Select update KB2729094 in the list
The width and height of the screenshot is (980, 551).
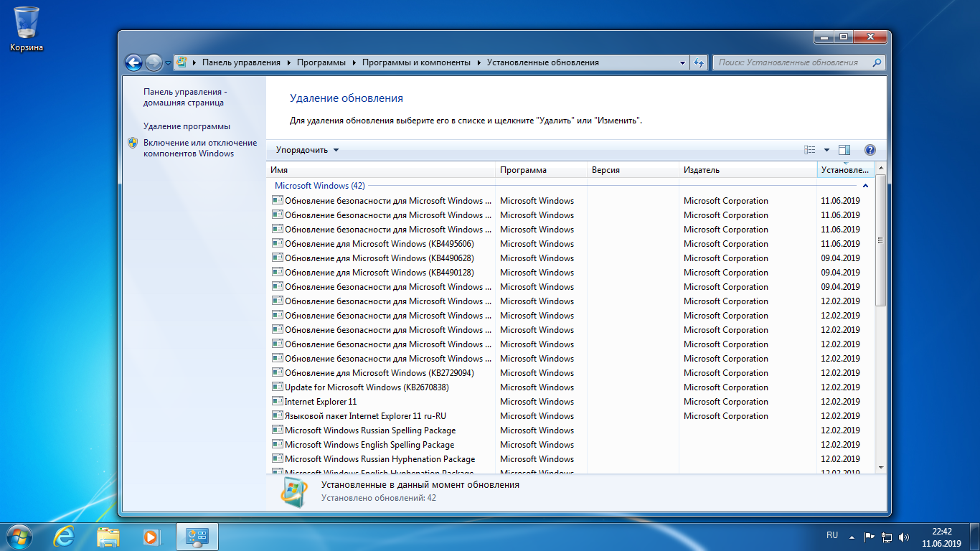click(570, 373)
